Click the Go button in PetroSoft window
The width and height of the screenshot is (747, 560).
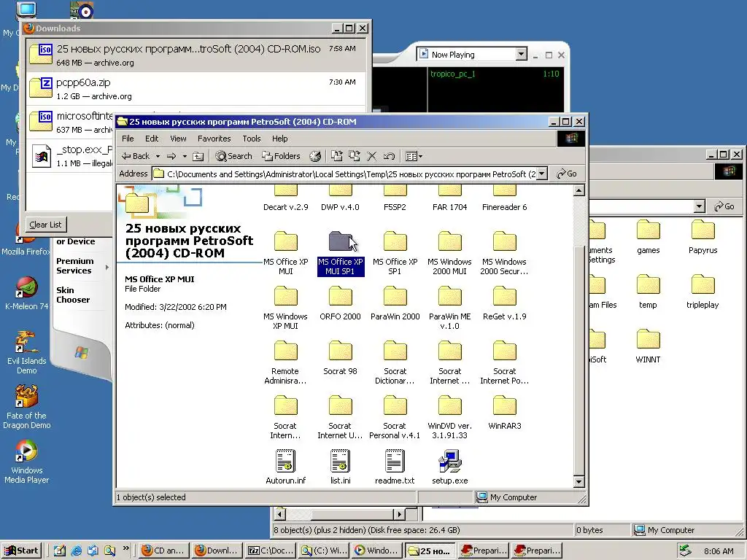pos(566,174)
